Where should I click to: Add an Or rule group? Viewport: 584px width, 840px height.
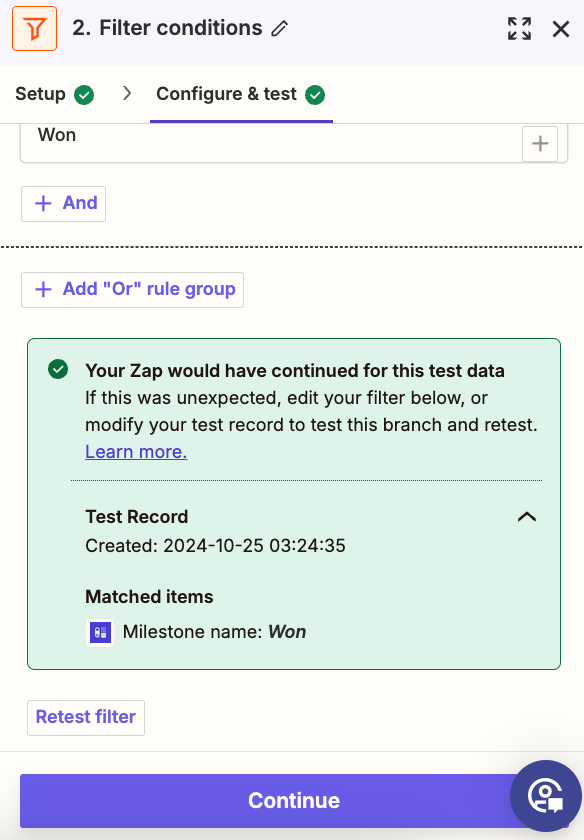tap(132, 289)
